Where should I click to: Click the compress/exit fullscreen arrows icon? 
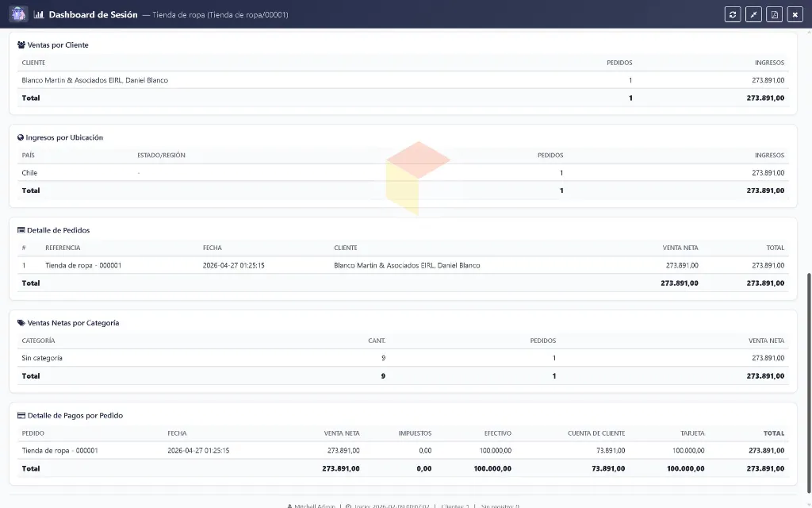753,14
